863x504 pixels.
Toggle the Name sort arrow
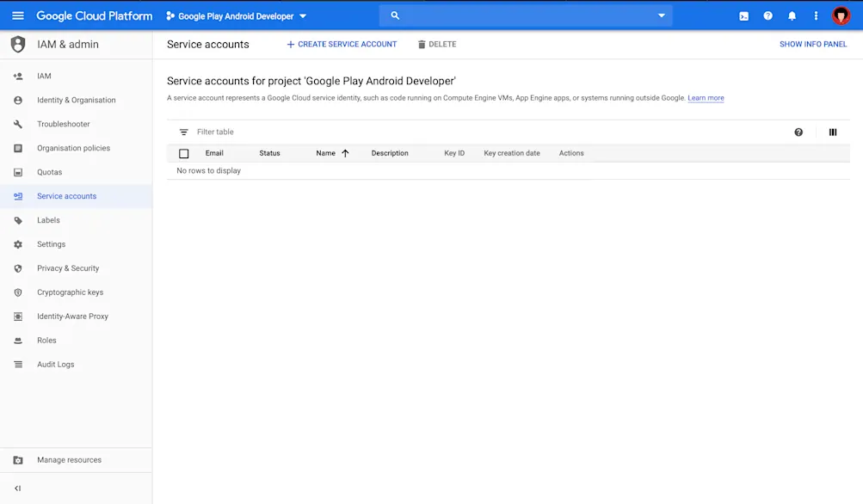click(345, 153)
